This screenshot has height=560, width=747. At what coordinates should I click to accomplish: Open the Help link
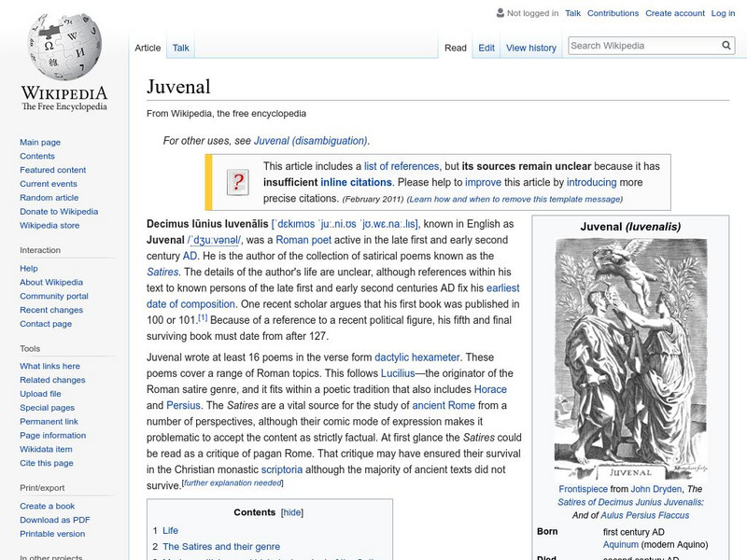[29, 269]
